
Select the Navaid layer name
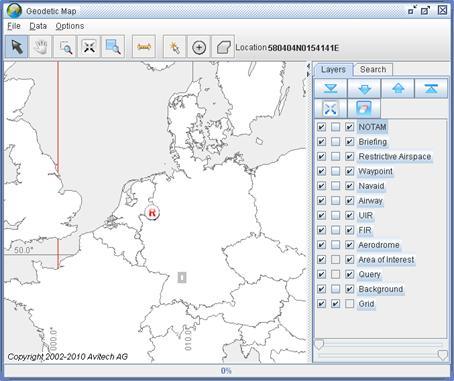[x=371, y=186]
